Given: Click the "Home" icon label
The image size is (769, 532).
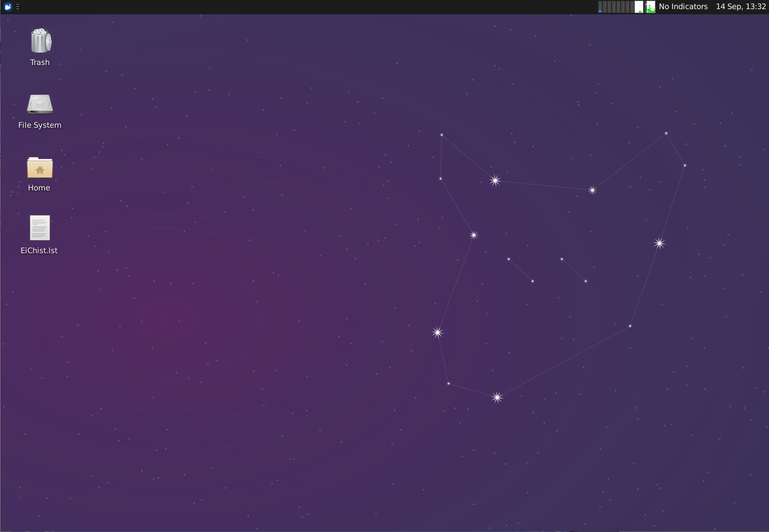Looking at the screenshot, I should pos(39,188).
